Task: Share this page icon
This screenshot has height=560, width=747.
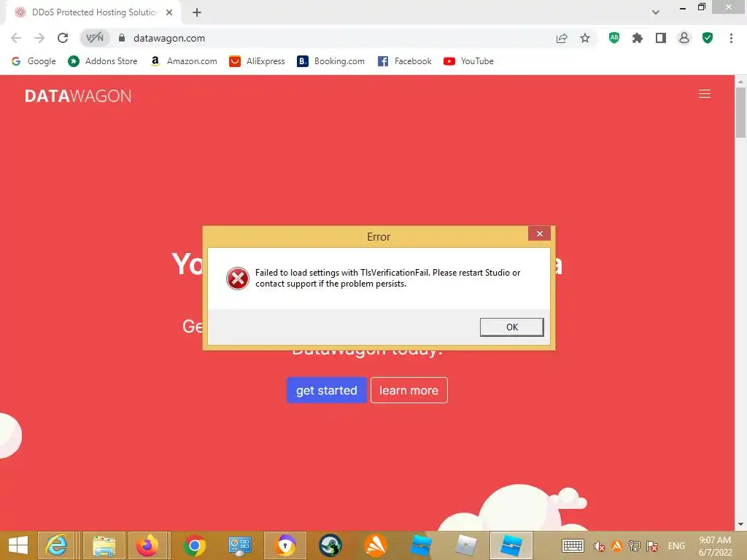Action: click(x=562, y=38)
